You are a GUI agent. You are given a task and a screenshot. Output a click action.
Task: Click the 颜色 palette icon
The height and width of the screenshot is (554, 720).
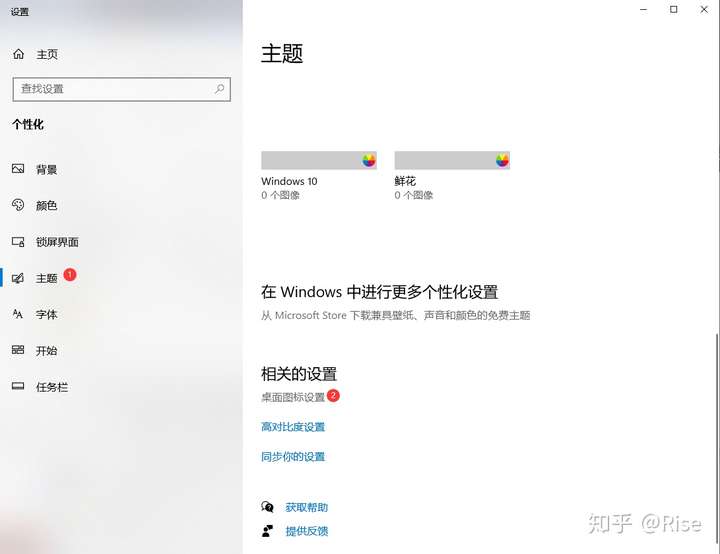[18, 205]
